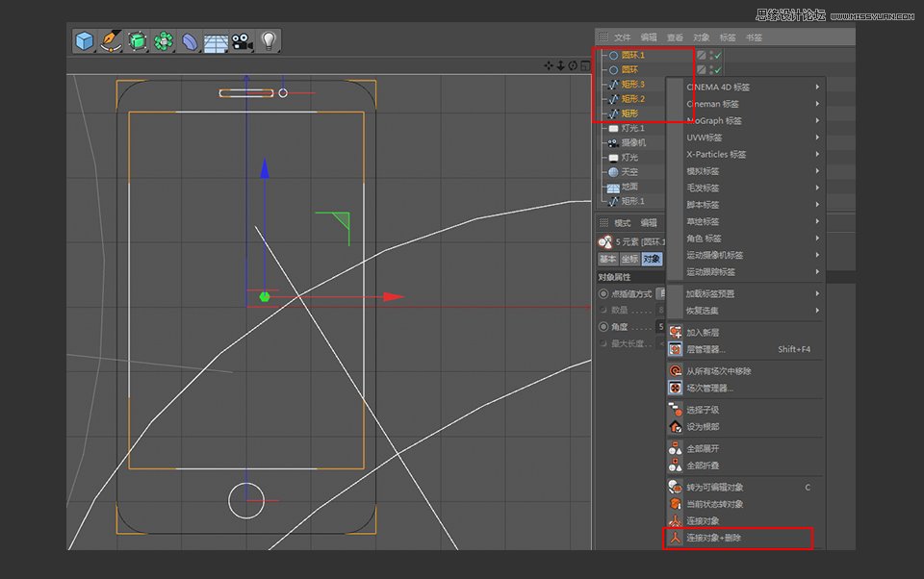Image resolution: width=924 pixels, height=579 pixels.
Task: Open the 模式 menu in attribute manager
Action: tap(623, 222)
